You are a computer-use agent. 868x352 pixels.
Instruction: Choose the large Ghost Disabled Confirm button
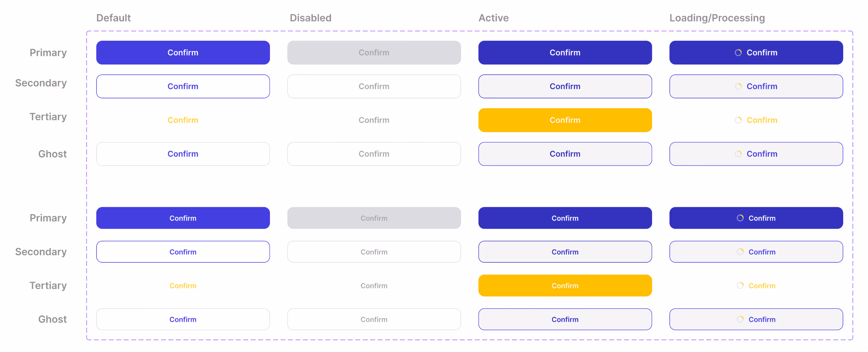pos(374,154)
